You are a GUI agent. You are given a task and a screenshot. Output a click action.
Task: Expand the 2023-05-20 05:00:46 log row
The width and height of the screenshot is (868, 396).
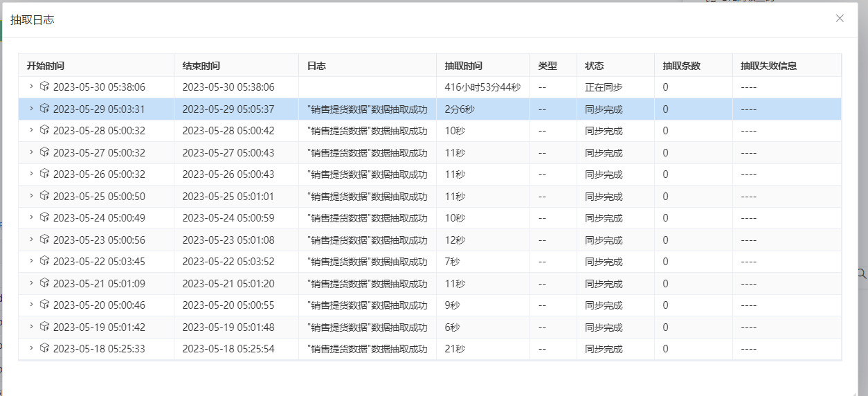[x=31, y=305]
